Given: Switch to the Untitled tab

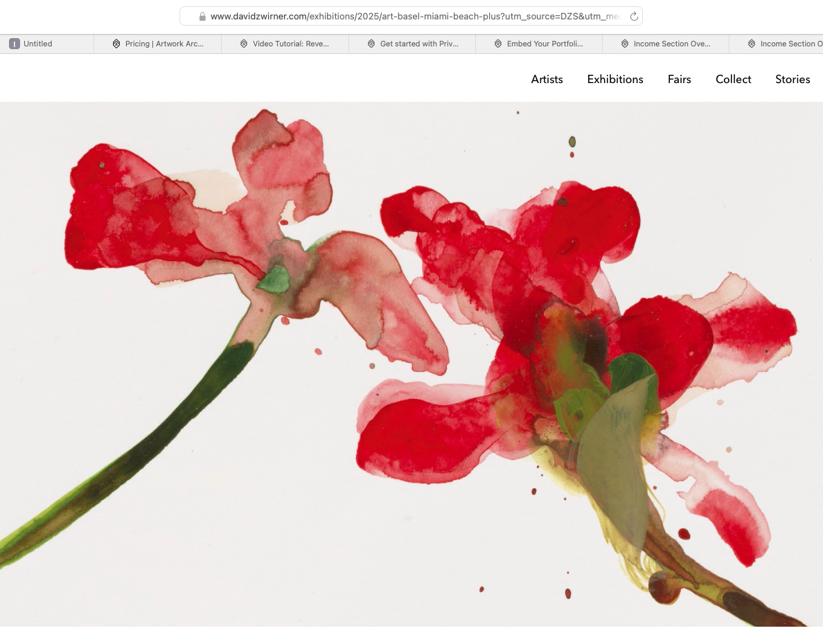Looking at the screenshot, I should click(46, 44).
